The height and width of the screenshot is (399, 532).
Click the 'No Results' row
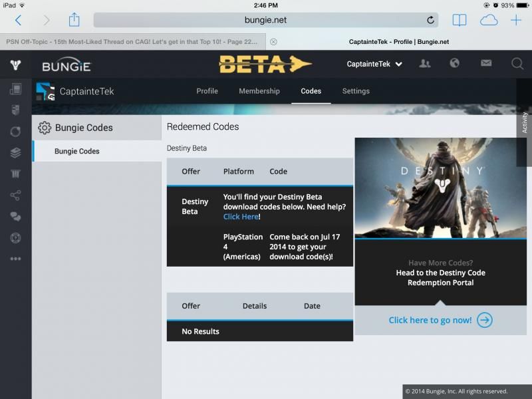pos(260,331)
